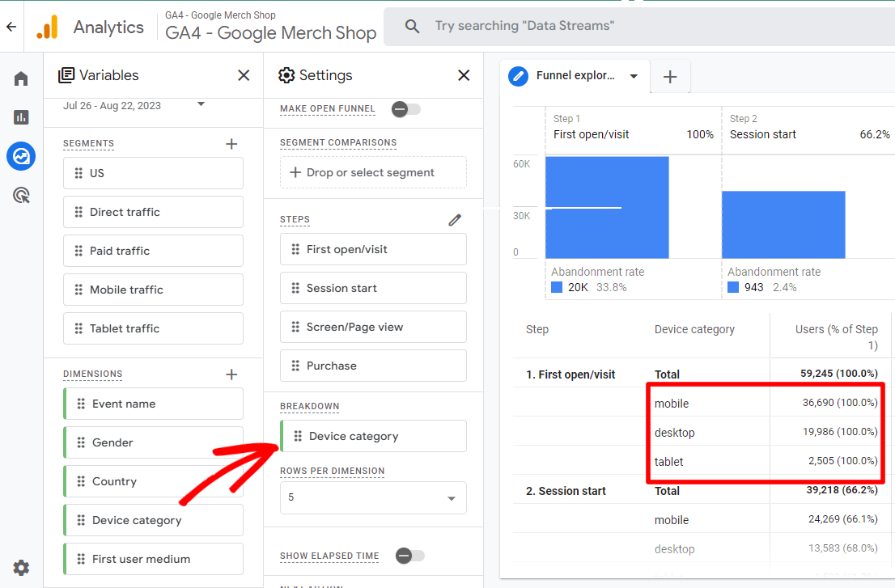Click the Google Analytics logo

click(x=48, y=26)
